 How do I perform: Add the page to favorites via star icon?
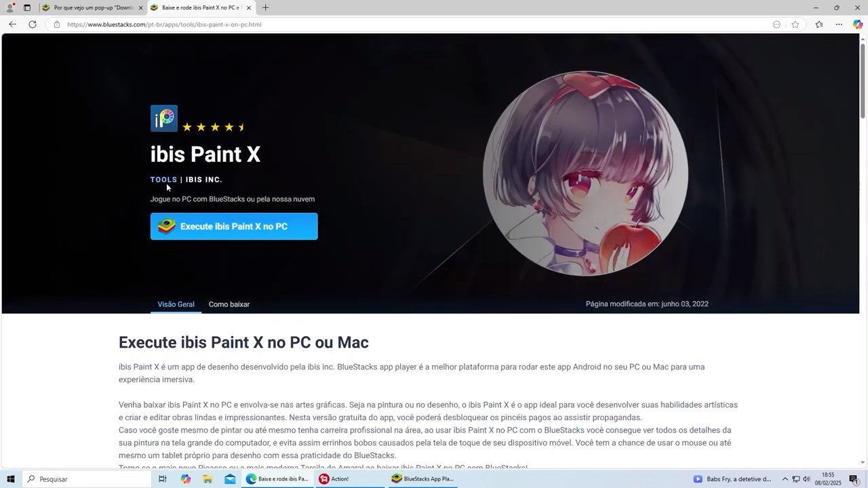[795, 24]
